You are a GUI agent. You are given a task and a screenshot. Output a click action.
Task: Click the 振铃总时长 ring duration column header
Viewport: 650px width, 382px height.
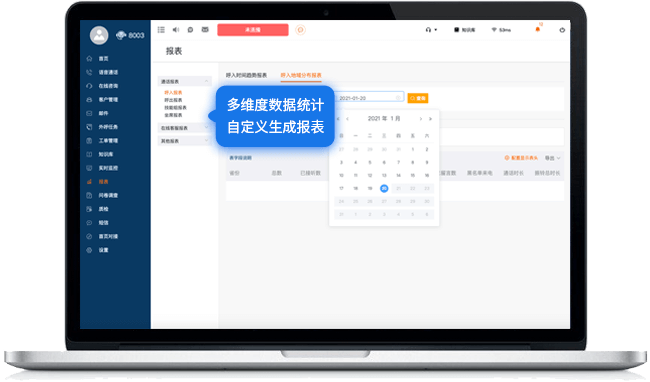tap(547, 173)
